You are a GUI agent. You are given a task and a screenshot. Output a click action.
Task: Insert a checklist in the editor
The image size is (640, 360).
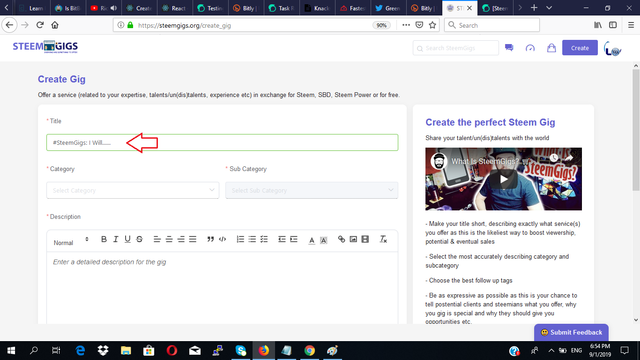tap(264, 239)
